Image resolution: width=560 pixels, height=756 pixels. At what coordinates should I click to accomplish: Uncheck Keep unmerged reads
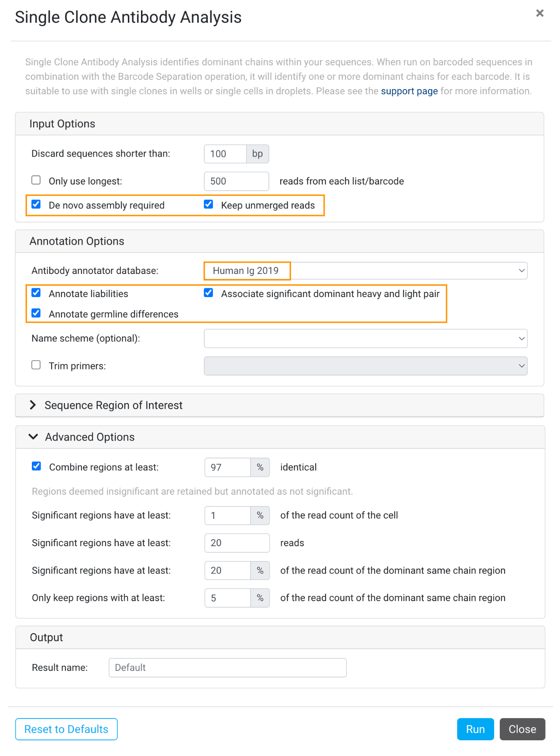[209, 204]
